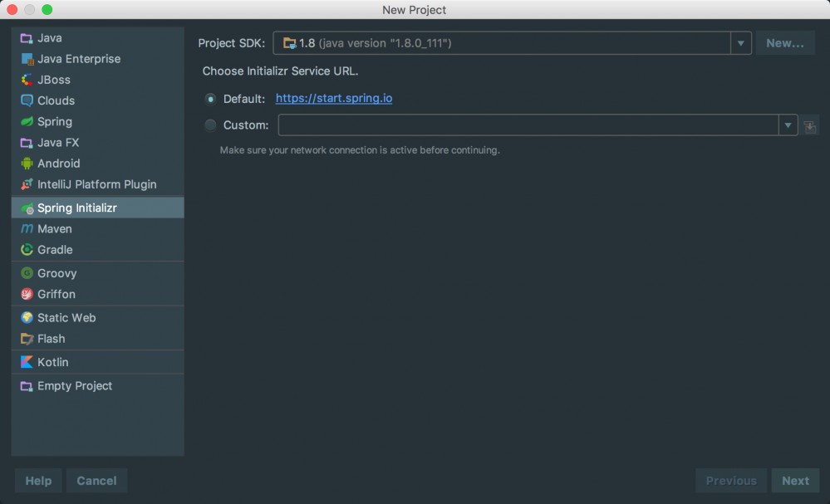830x504 pixels.
Task: Open the Project SDK combo box showing 1.8
Action: (x=512, y=43)
